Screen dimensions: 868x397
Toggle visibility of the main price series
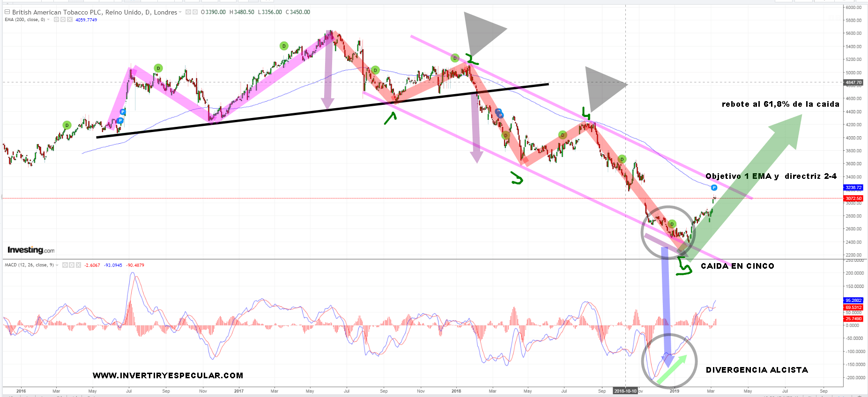click(188, 12)
